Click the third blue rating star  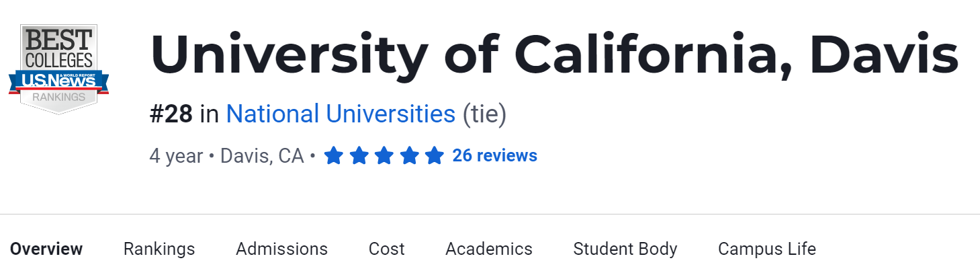tap(384, 157)
